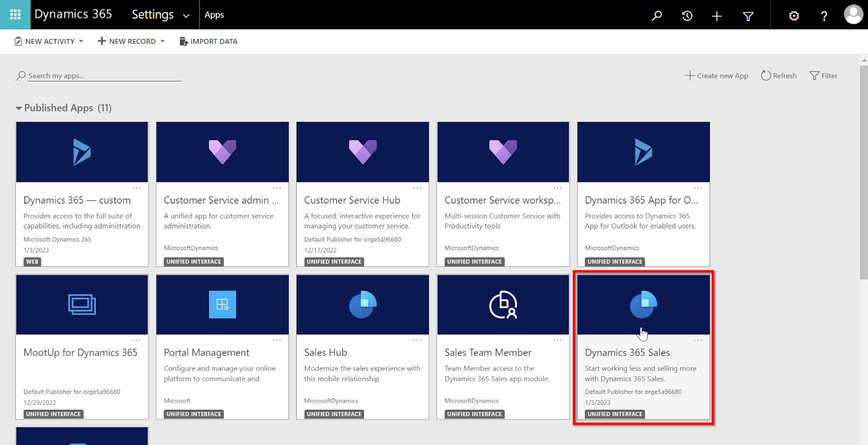Open the New Activity dropdown arrow
The height and width of the screenshot is (445, 868).
81,41
